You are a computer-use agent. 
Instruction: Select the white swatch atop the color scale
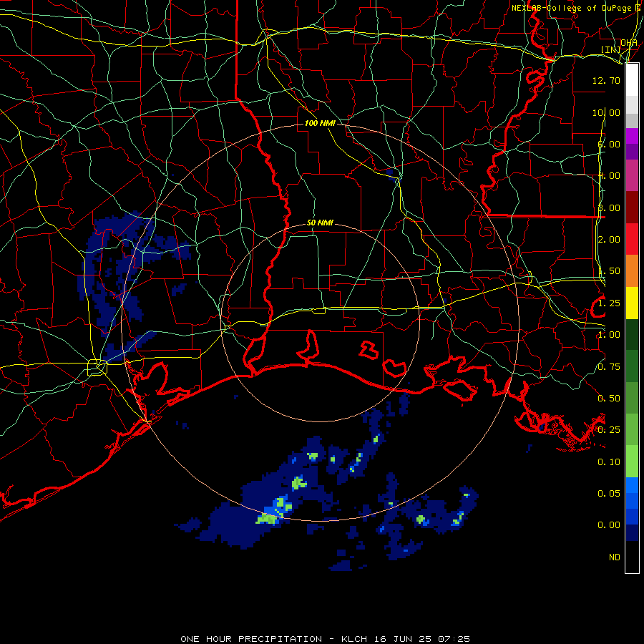[632, 80]
